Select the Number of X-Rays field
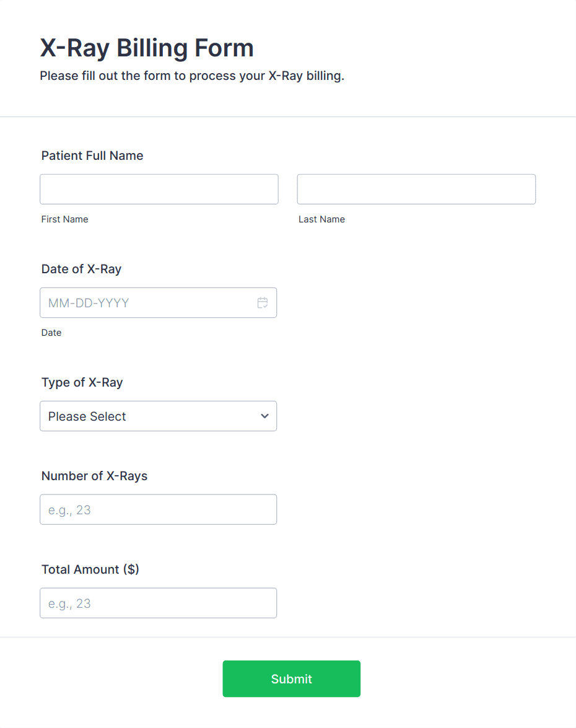Viewport: 576px width, 728px height. pyautogui.click(x=159, y=509)
